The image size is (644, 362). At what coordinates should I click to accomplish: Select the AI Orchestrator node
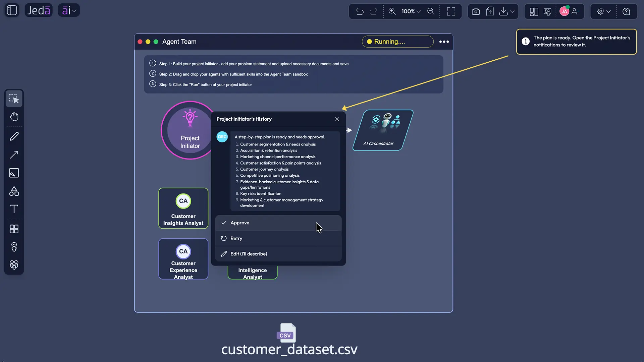pyautogui.click(x=383, y=130)
